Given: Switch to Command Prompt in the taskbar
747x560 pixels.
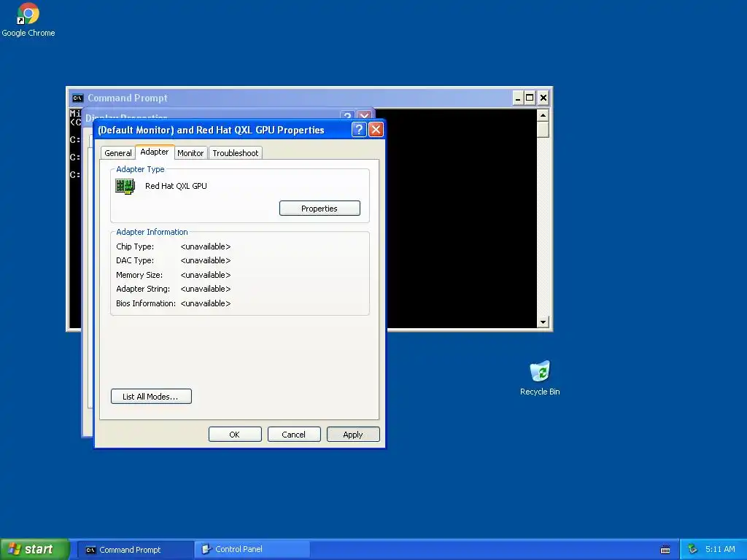Looking at the screenshot, I should point(135,550).
